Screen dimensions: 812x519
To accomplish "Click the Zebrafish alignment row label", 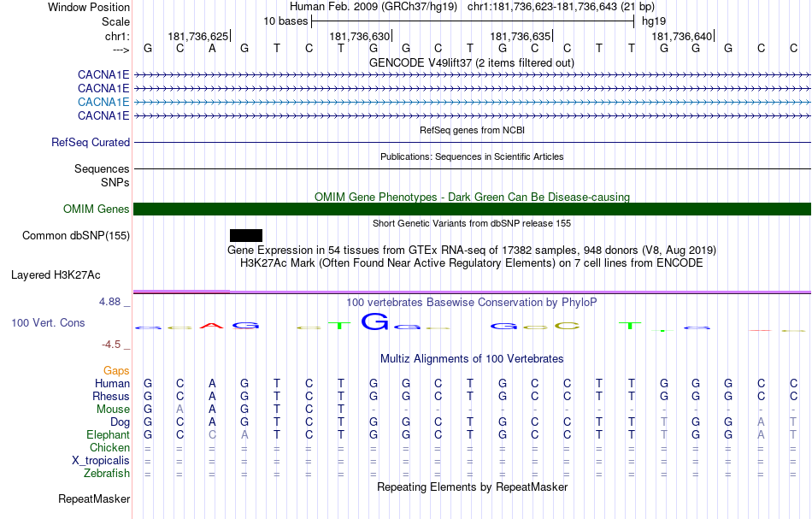I will [107, 474].
